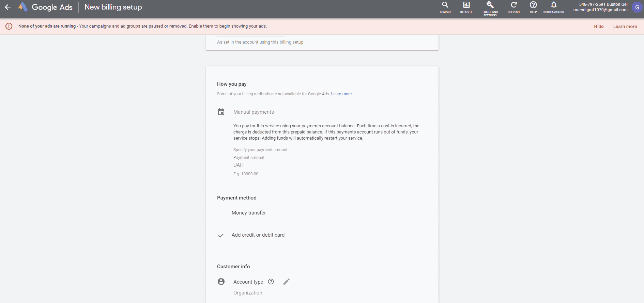The width and height of the screenshot is (644, 303).
Task: Focus the UAH payment amount field
Action: (x=337, y=165)
